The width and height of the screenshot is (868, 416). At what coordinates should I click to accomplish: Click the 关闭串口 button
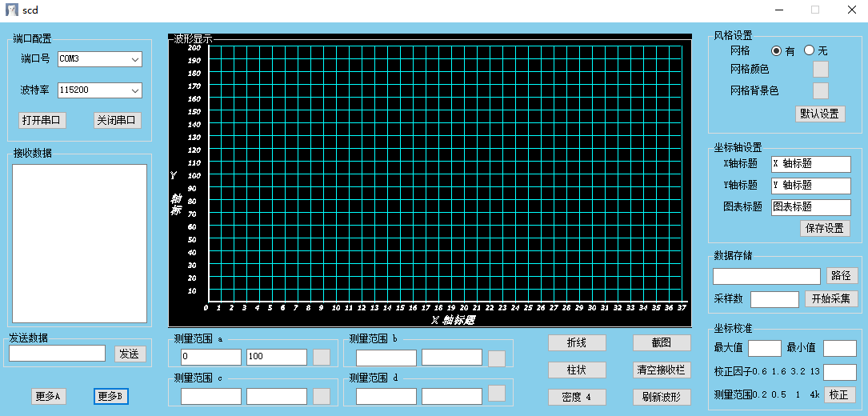(x=118, y=120)
